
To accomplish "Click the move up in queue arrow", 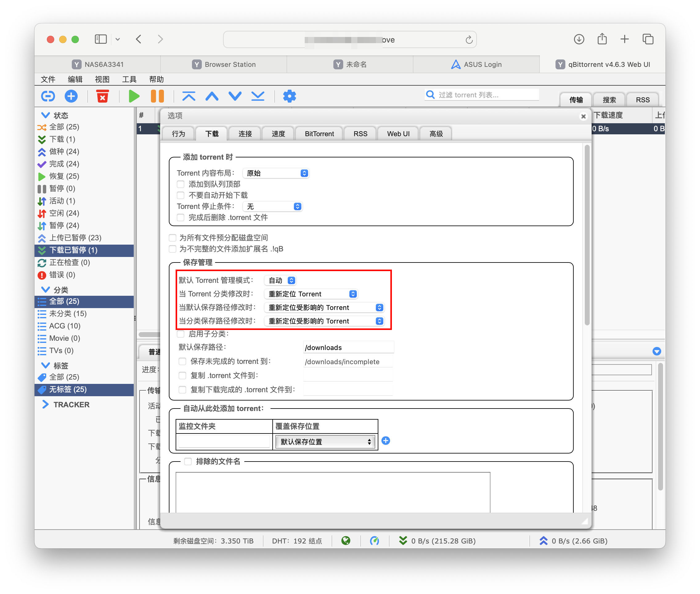I will coord(212,96).
